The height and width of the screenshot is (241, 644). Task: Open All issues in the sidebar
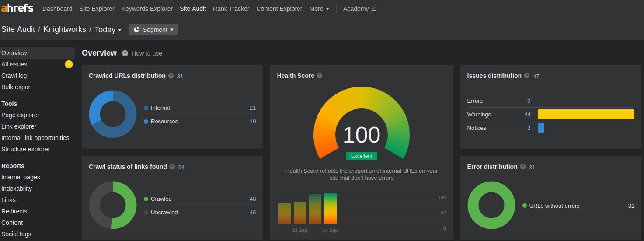pyautogui.click(x=14, y=64)
